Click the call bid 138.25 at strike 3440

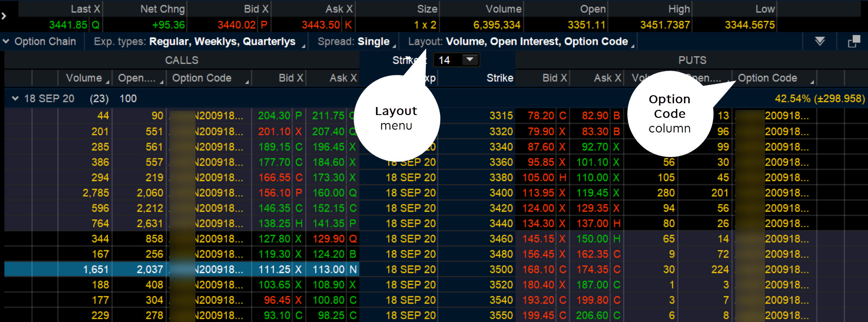tap(274, 223)
